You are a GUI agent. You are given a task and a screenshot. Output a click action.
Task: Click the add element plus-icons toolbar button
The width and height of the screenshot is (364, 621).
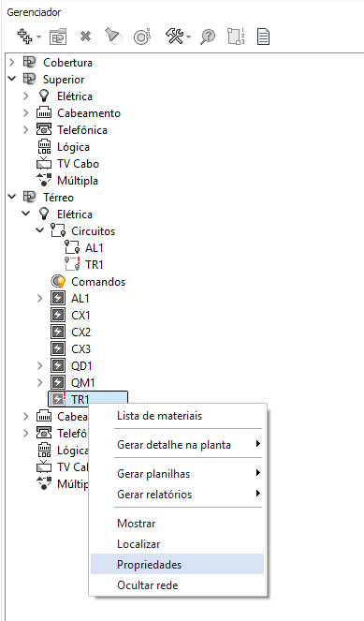(x=24, y=37)
